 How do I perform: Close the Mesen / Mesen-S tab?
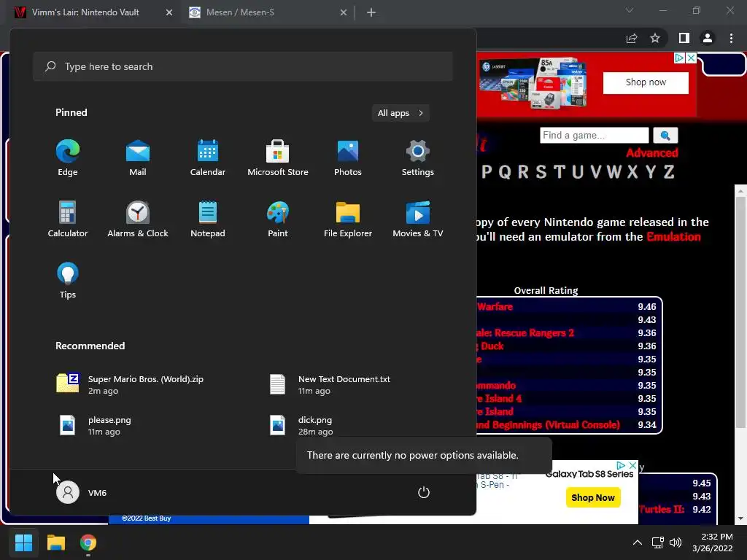(x=344, y=12)
